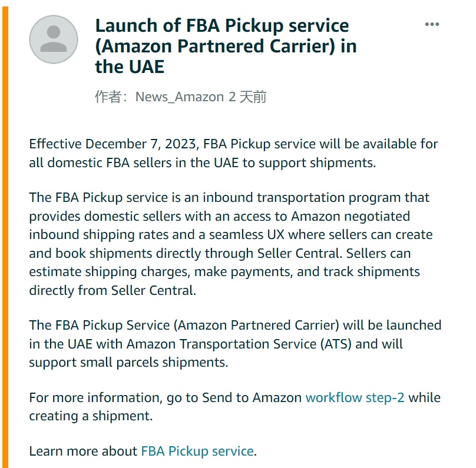Click the News_Amazon author name

point(176,98)
